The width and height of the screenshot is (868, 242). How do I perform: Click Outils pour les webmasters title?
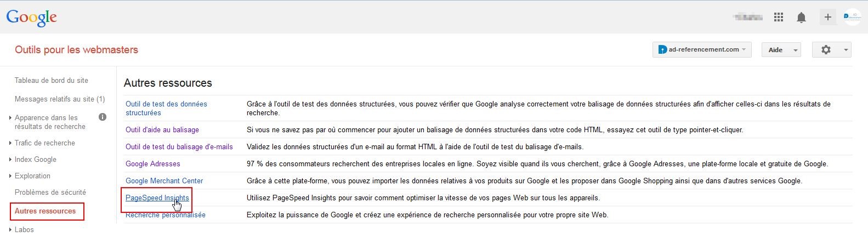coord(76,50)
